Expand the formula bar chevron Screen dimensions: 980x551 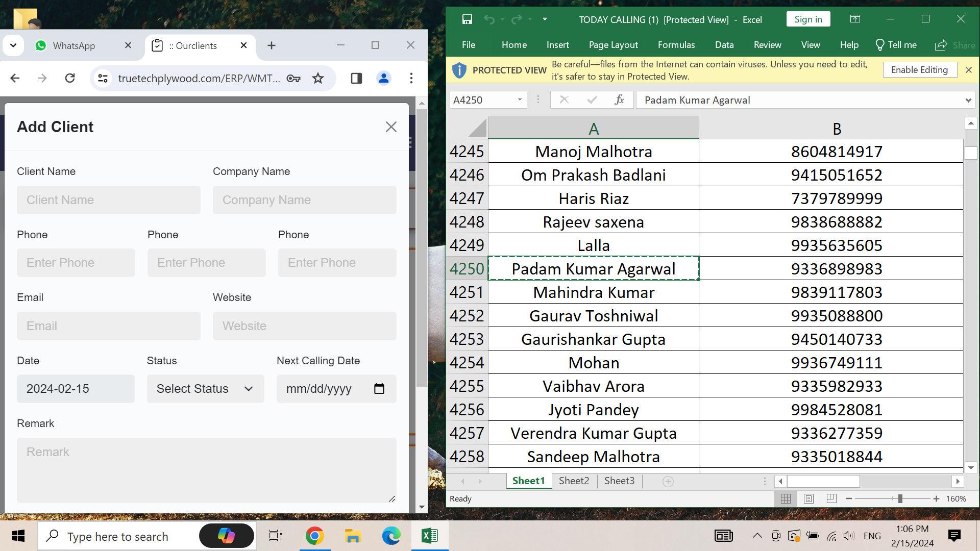tap(968, 100)
